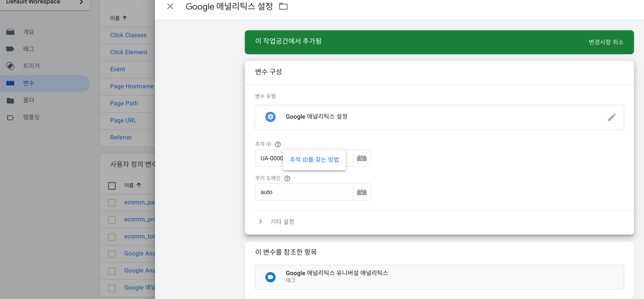
Task: Open the ecomm_tot user-defined variable
Action: pyautogui.click(x=139, y=236)
